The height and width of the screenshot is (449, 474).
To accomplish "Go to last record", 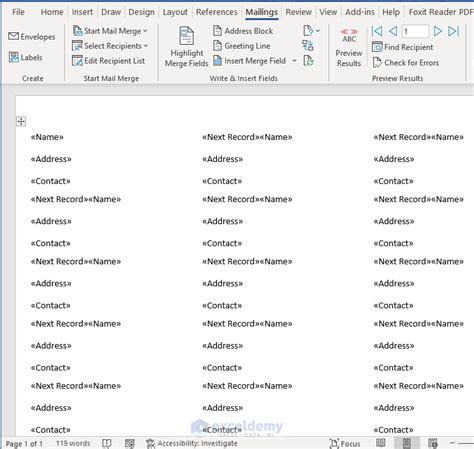I will coord(453,31).
